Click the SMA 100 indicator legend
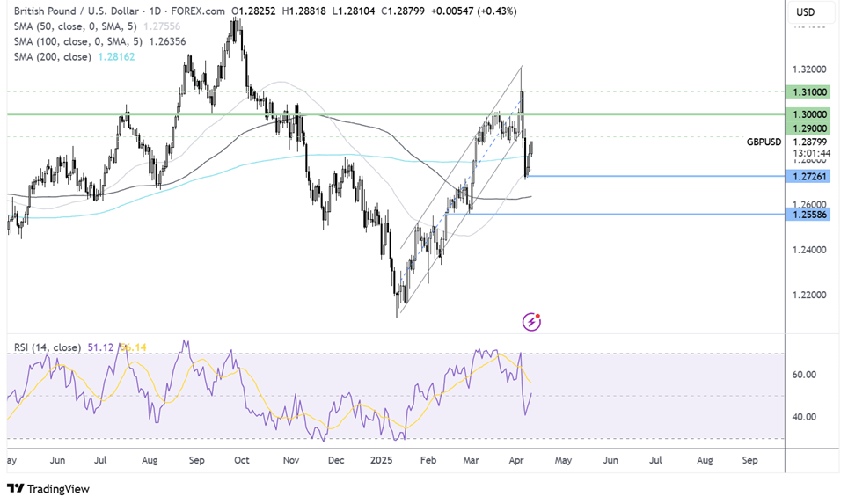848x504 pixels. pyautogui.click(x=100, y=41)
